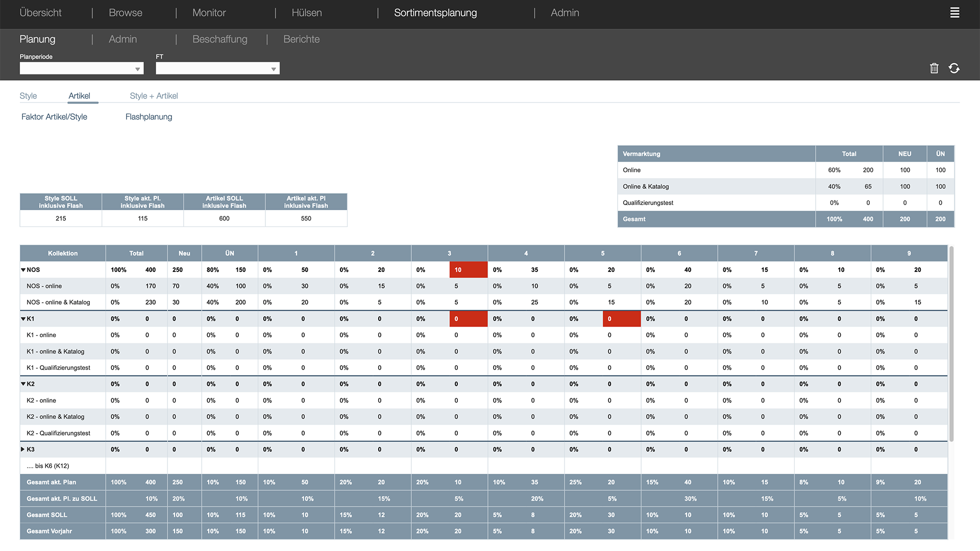The image size is (980, 551).
Task: Switch to the Style tab
Action: 28,96
